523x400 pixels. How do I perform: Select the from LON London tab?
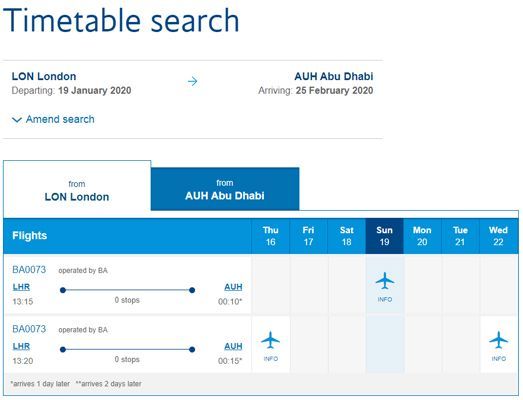[x=77, y=190]
